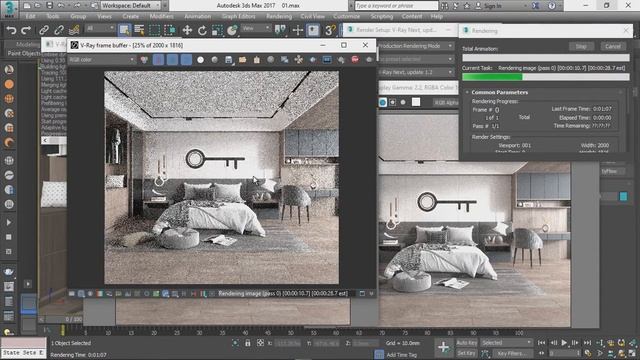Activate the Select and Rotate tool
The image size is (640, 360).
(x=202, y=30)
